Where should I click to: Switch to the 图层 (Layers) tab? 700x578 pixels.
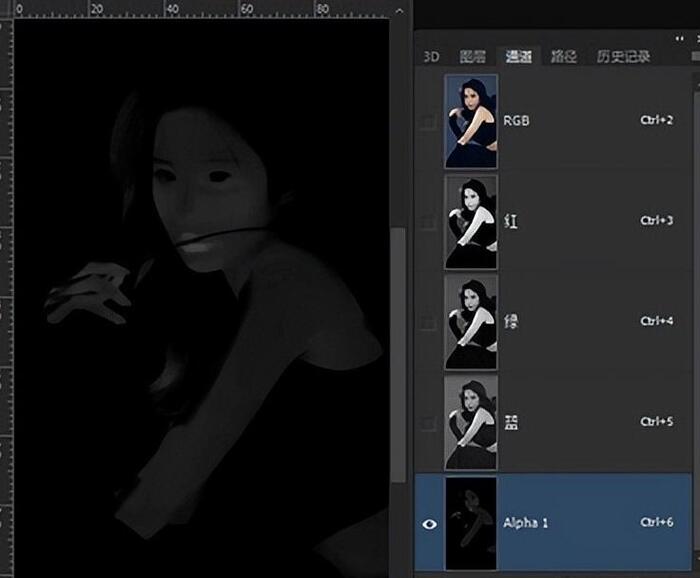tap(472, 57)
